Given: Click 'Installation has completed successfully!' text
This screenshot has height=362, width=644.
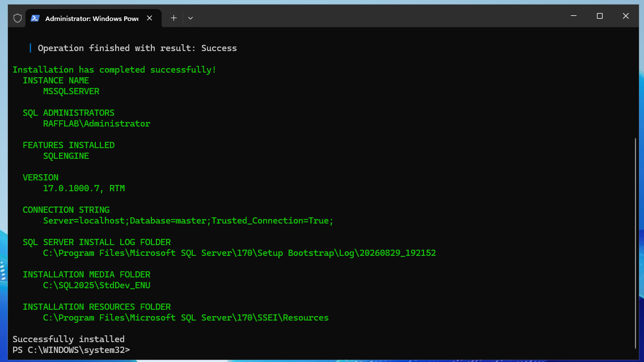Looking at the screenshot, I should [114, 70].
